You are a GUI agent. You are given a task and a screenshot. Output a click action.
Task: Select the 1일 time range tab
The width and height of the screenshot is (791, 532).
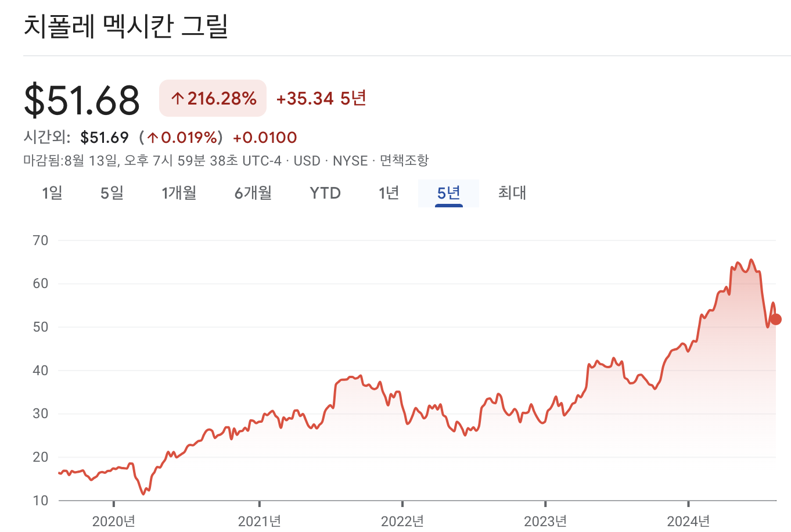(x=52, y=193)
